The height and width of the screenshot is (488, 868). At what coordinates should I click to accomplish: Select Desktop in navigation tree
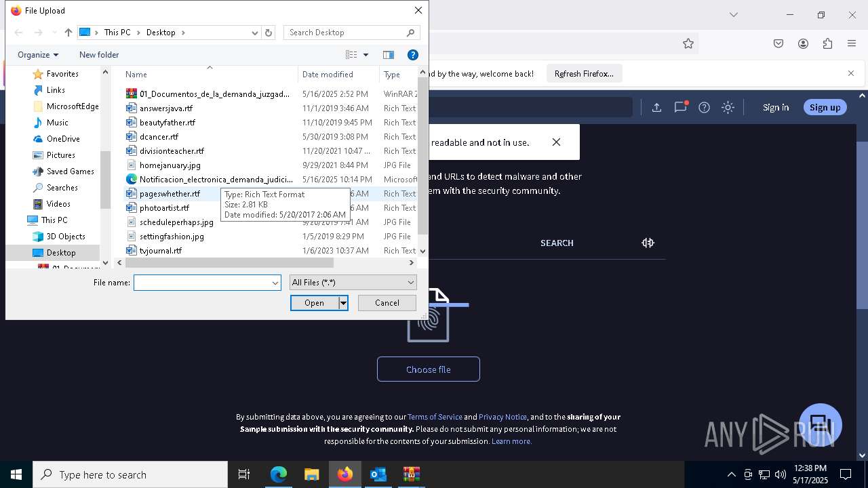click(x=61, y=253)
